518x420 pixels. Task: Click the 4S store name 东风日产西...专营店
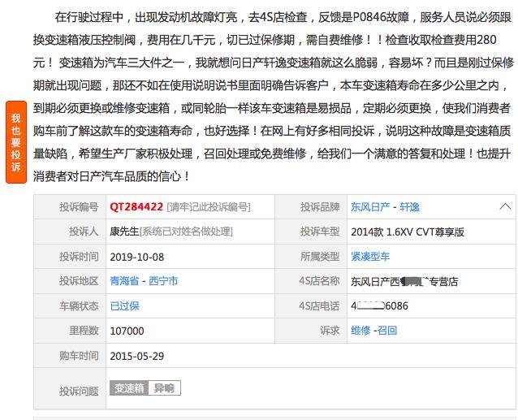tap(404, 282)
